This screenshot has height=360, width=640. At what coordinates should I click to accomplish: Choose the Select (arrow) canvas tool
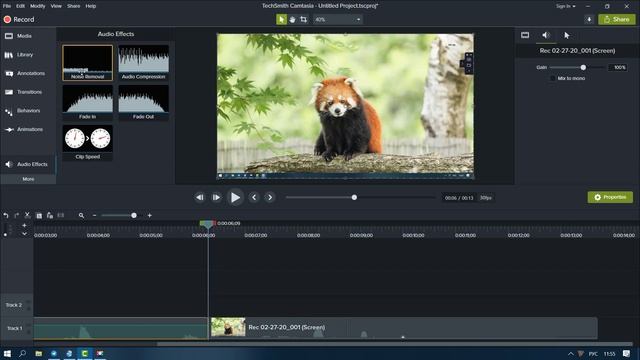(x=281, y=19)
